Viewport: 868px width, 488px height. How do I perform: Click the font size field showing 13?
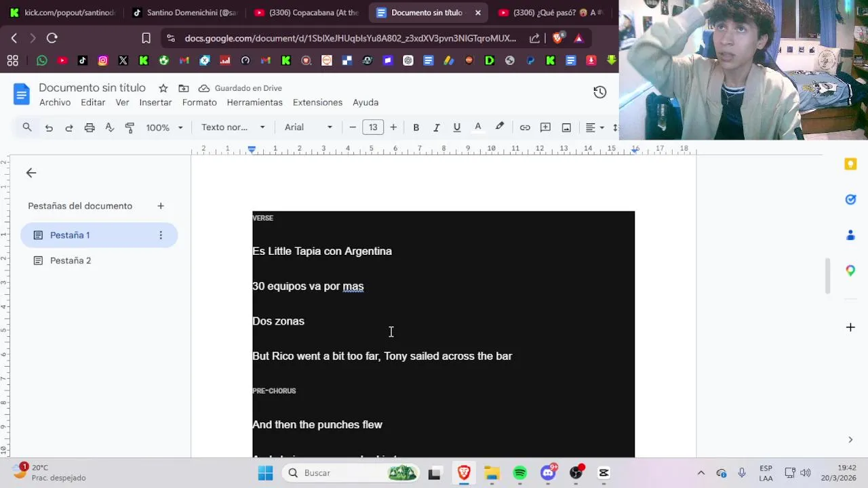tap(373, 127)
